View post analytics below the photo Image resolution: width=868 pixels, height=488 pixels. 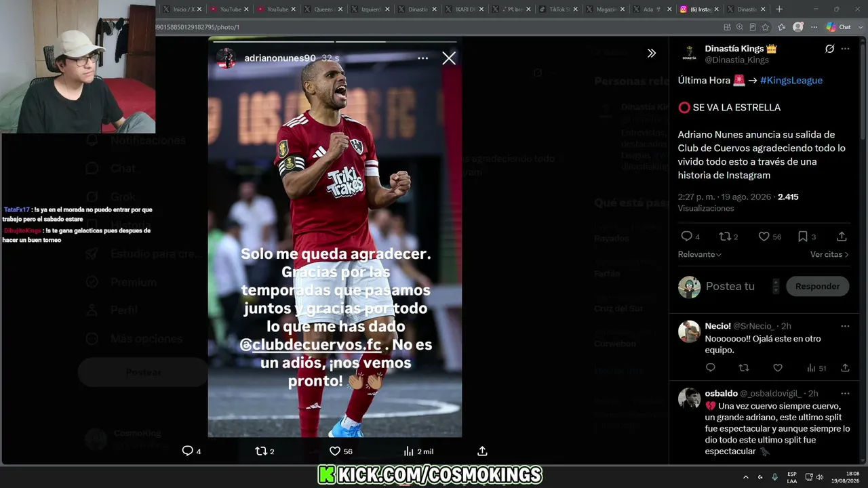tap(418, 451)
